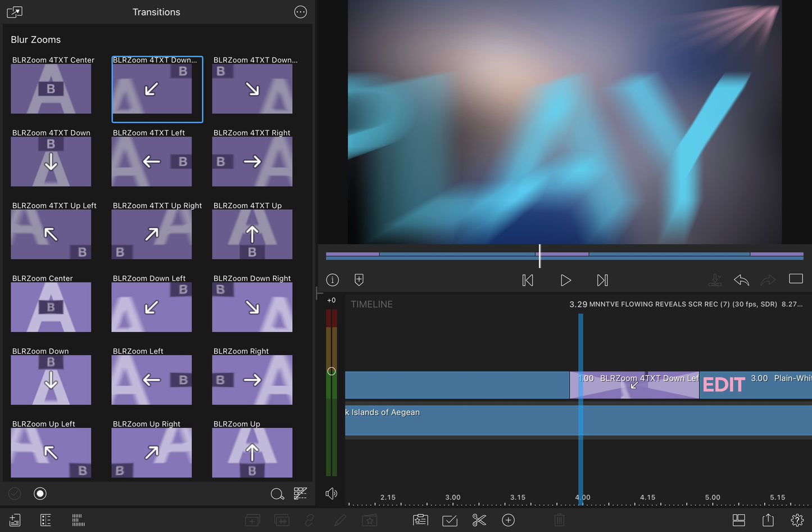Click the clip info icon
This screenshot has width=812, height=532.
click(x=333, y=280)
